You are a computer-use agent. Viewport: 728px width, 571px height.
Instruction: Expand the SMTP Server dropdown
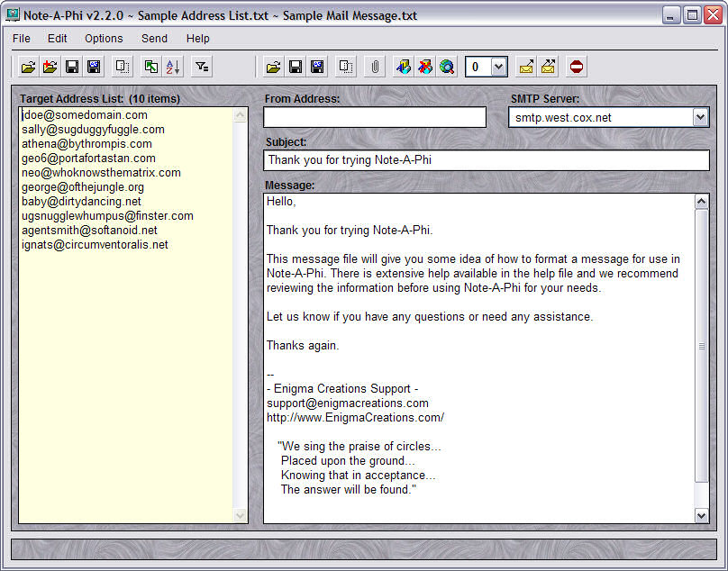701,117
